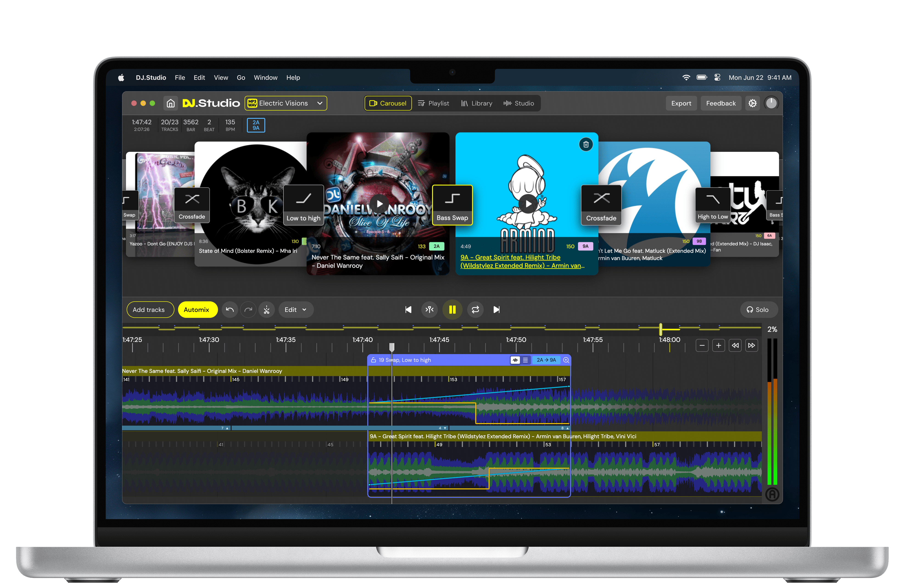905x588 pixels.
Task: Pause playback with the pause control
Action: 452,309
